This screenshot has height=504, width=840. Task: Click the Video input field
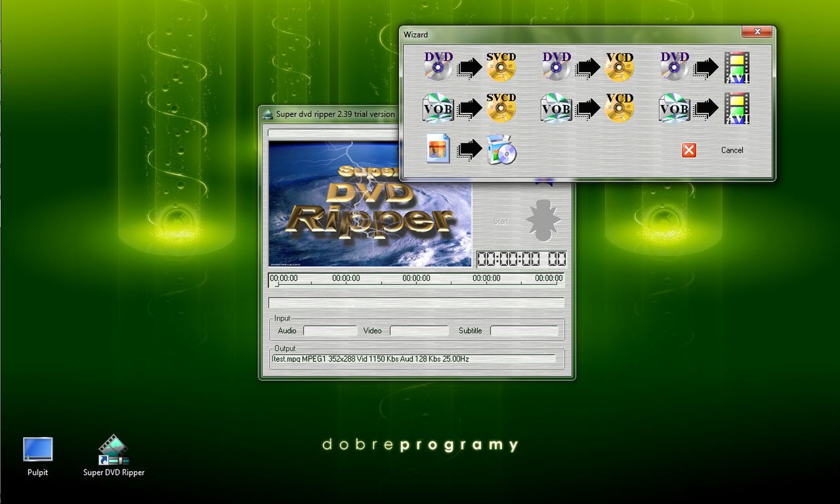419,331
